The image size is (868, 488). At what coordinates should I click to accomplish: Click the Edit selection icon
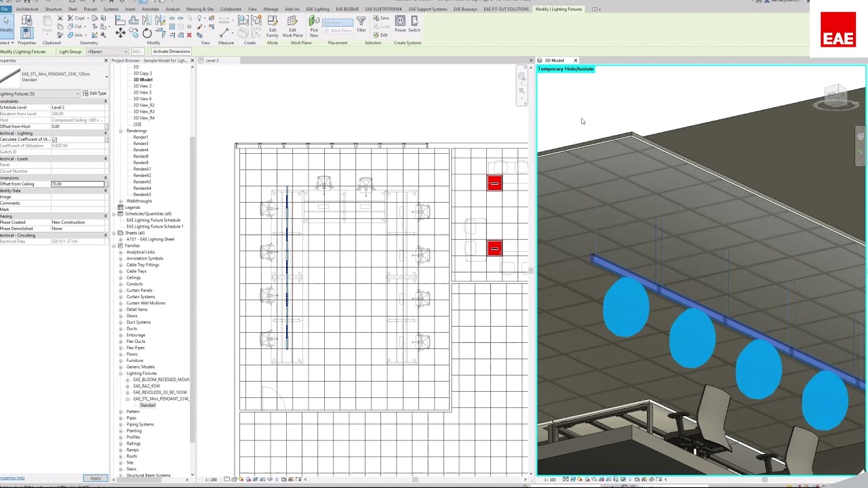pos(382,35)
